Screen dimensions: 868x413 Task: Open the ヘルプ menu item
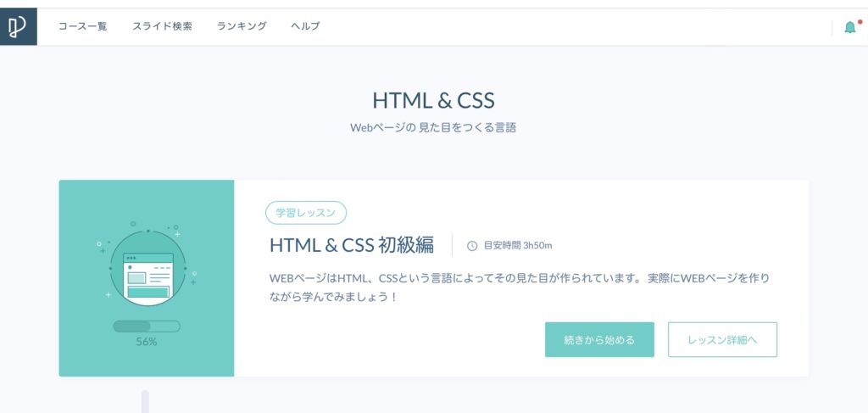(305, 26)
